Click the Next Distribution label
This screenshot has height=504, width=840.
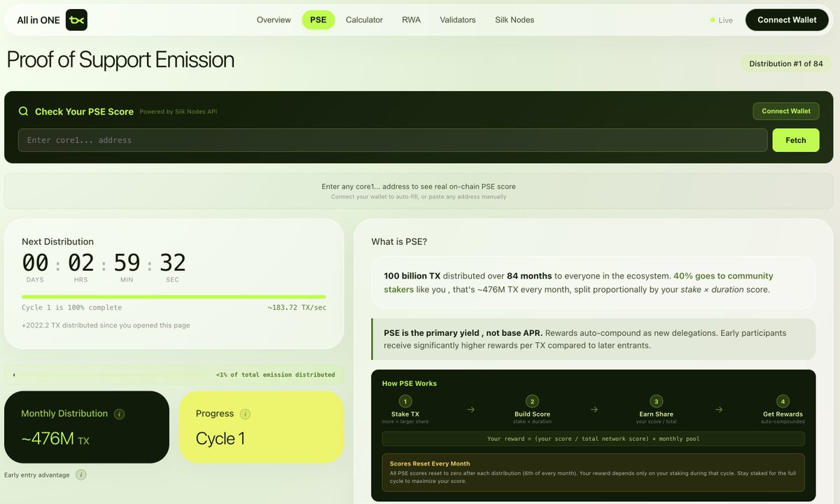coord(57,241)
